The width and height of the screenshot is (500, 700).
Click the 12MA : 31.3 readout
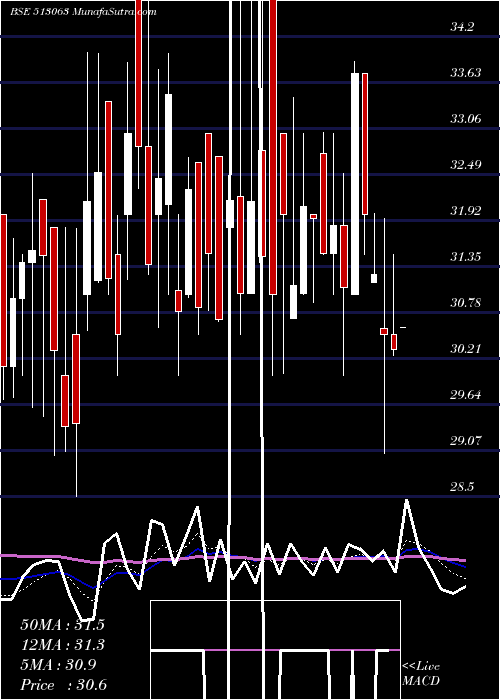62,645
